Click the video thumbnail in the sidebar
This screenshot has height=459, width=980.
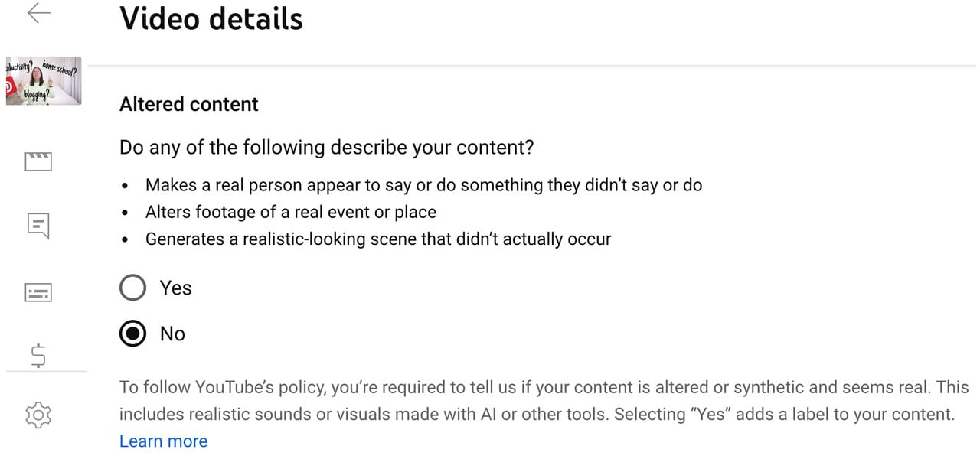(44, 82)
